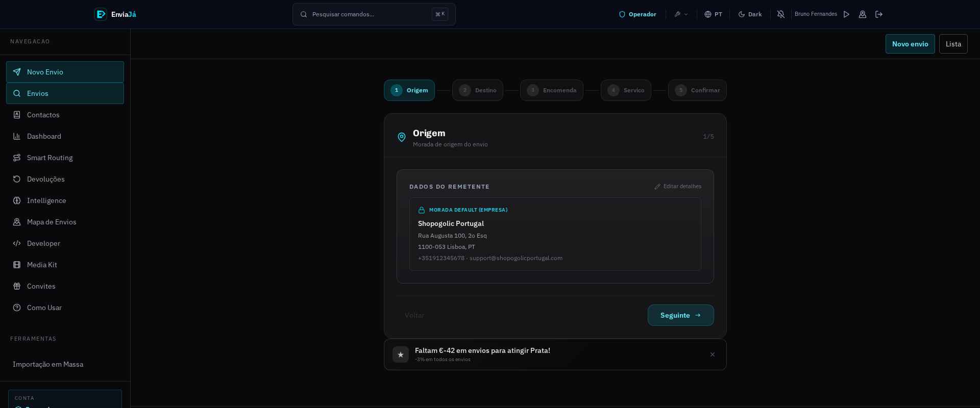Go to Dashboard in sidebar

(x=65, y=136)
